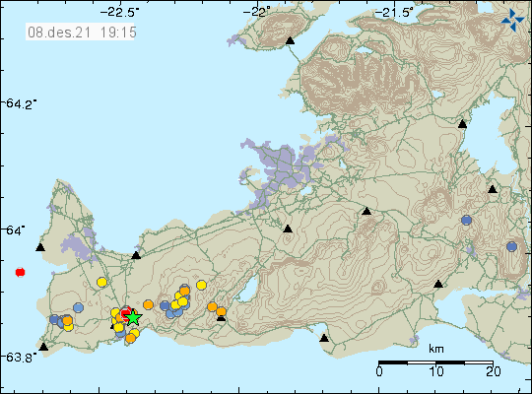Click the 64.2° latitude label
This screenshot has width=532, height=394.
click(21, 103)
